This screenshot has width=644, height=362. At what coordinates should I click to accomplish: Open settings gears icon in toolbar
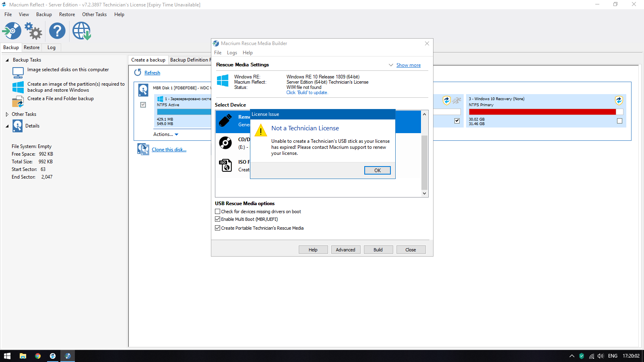[x=33, y=31]
